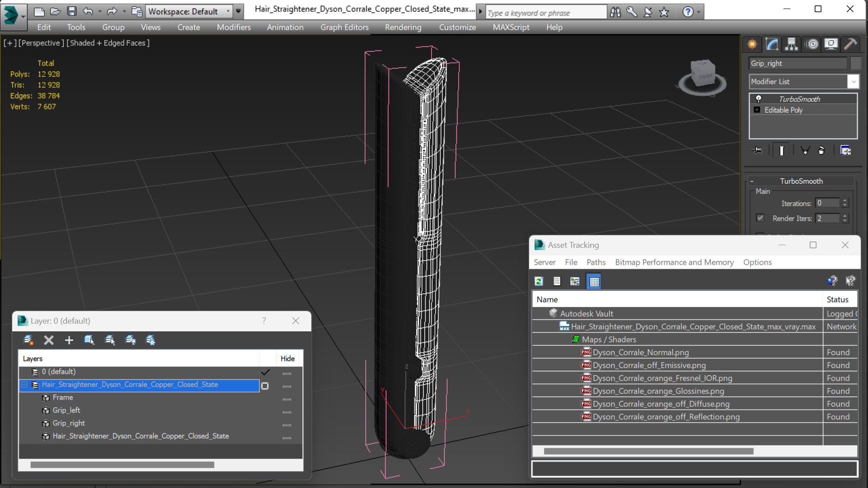The height and width of the screenshot is (488, 868).
Task: Toggle Hide for Frame object
Action: (287, 400)
